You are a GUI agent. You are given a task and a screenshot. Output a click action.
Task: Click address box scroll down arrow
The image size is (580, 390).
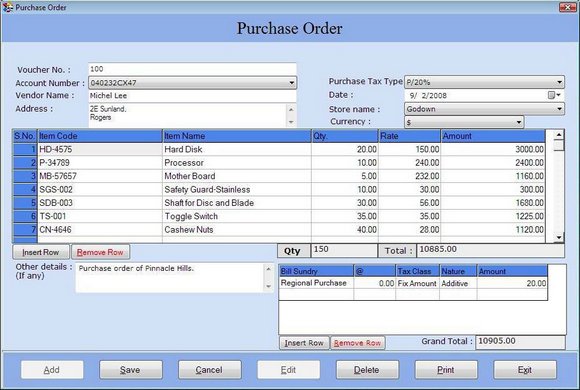pyautogui.click(x=291, y=122)
